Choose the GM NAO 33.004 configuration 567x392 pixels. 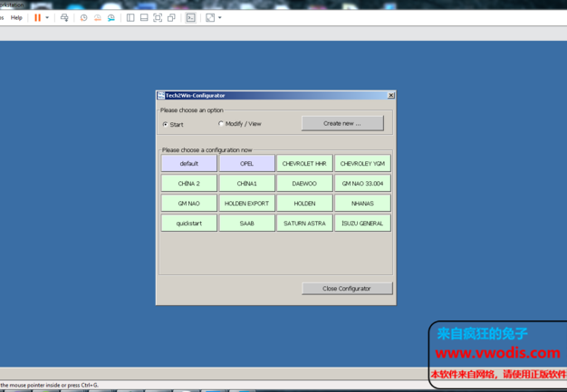(x=362, y=183)
